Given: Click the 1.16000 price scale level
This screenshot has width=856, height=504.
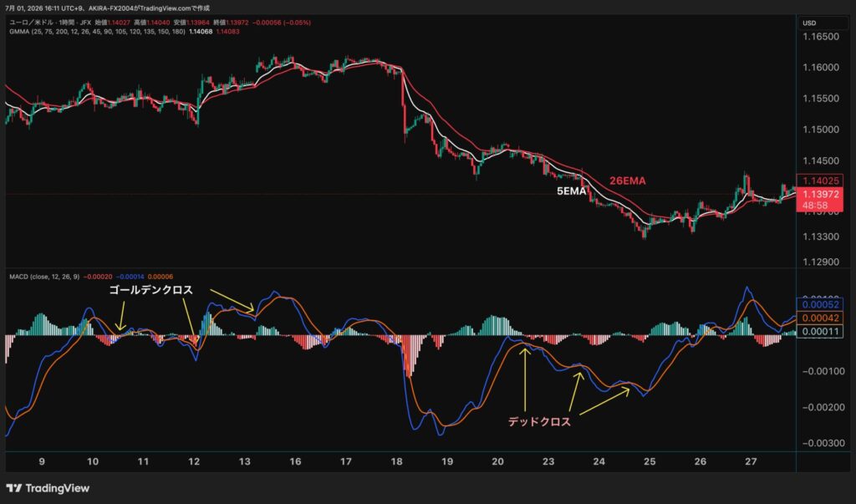Looking at the screenshot, I should point(821,68).
